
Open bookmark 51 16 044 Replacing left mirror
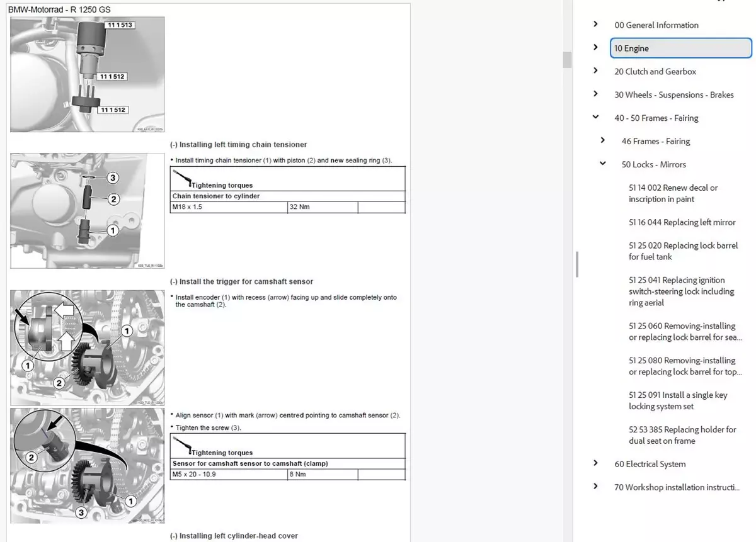click(x=682, y=222)
